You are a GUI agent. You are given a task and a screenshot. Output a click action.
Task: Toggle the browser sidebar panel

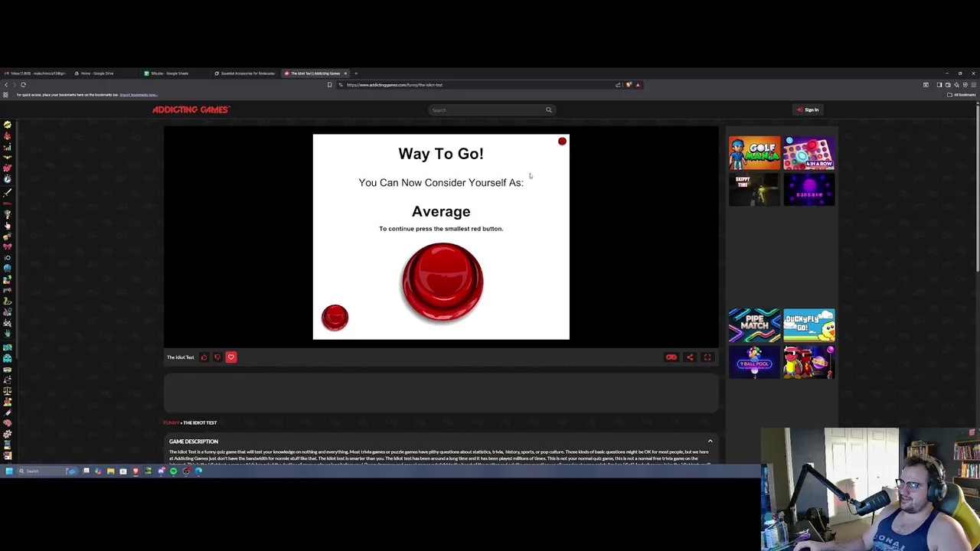click(x=939, y=85)
